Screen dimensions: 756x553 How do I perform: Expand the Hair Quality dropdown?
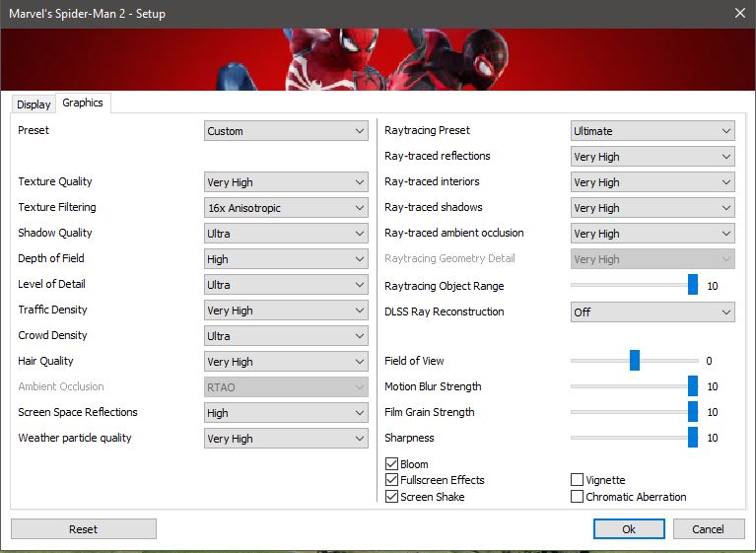pyautogui.click(x=286, y=362)
